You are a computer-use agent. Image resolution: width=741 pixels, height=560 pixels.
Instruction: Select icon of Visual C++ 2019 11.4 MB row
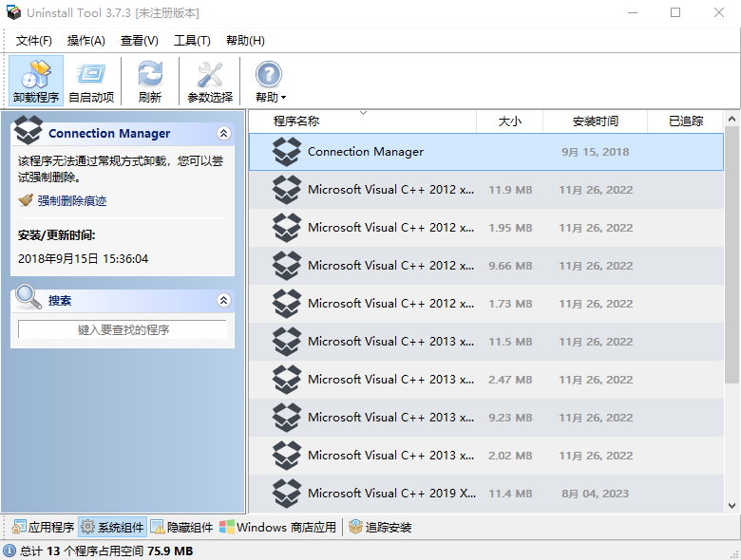pos(286,494)
